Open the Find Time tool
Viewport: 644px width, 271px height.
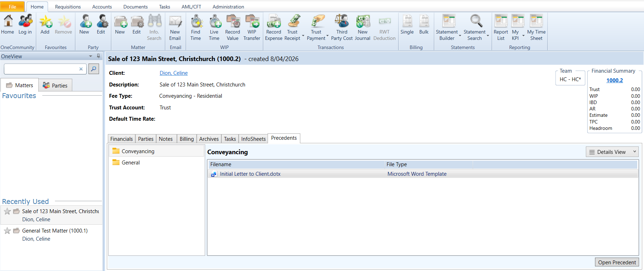[x=196, y=28]
